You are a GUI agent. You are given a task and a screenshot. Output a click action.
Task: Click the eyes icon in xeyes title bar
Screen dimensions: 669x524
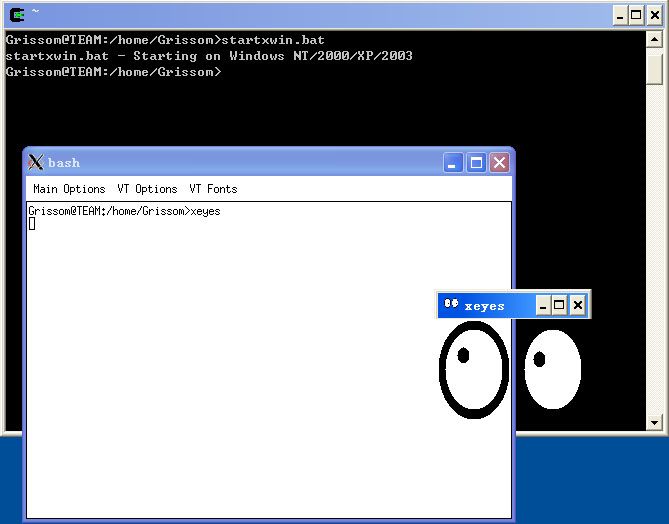[451, 304]
